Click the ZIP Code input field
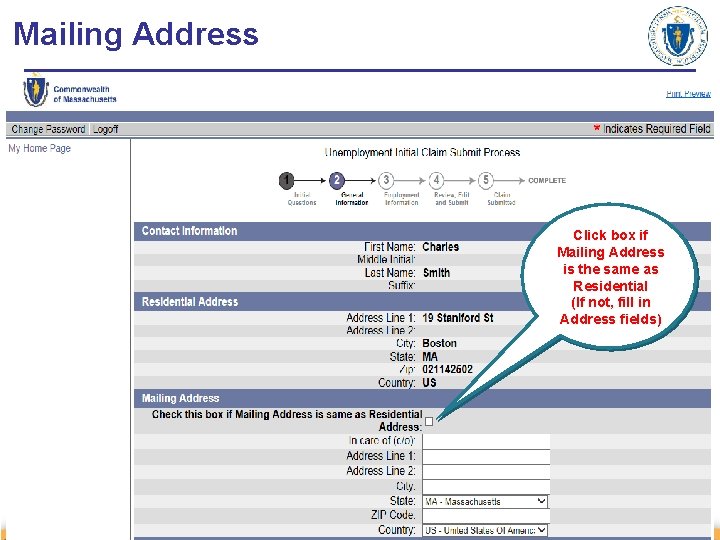The width and height of the screenshot is (720, 540). coord(486,516)
